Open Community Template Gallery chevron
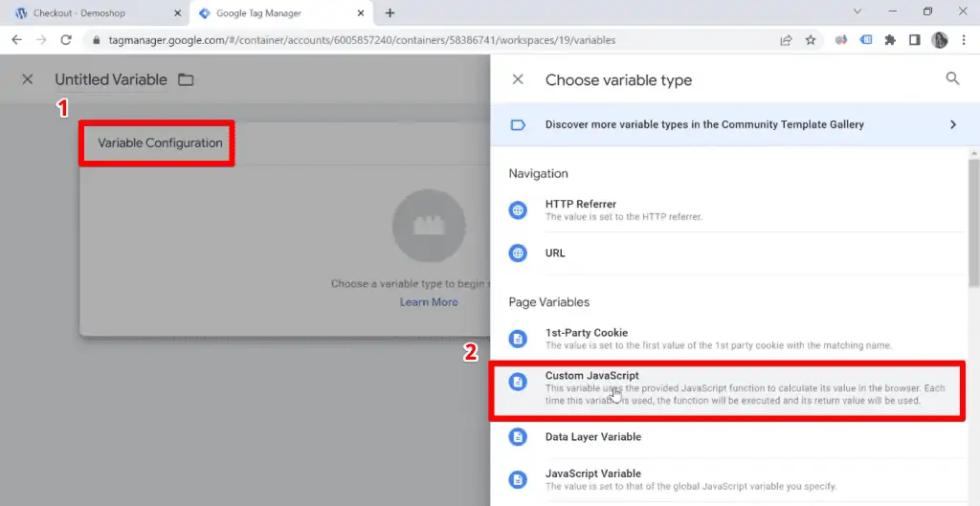The image size is (980, 506). click(953, 124)
